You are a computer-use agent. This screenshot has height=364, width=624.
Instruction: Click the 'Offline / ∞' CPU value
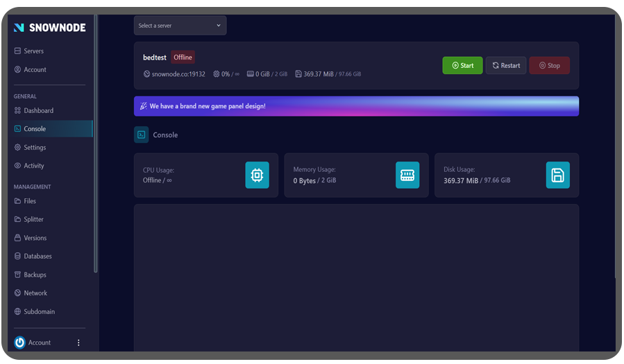click(157, 180)
